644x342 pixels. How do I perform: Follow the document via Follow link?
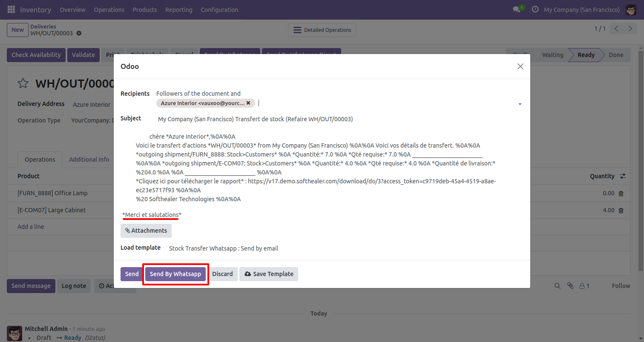pyautogui.click(x=621, y=286)
